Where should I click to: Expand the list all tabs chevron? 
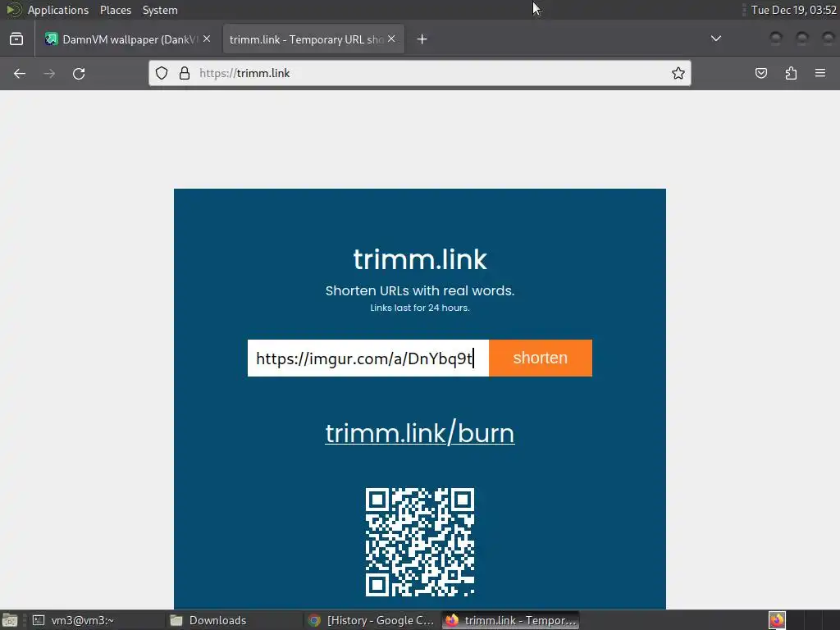click(x=715, y=39)
